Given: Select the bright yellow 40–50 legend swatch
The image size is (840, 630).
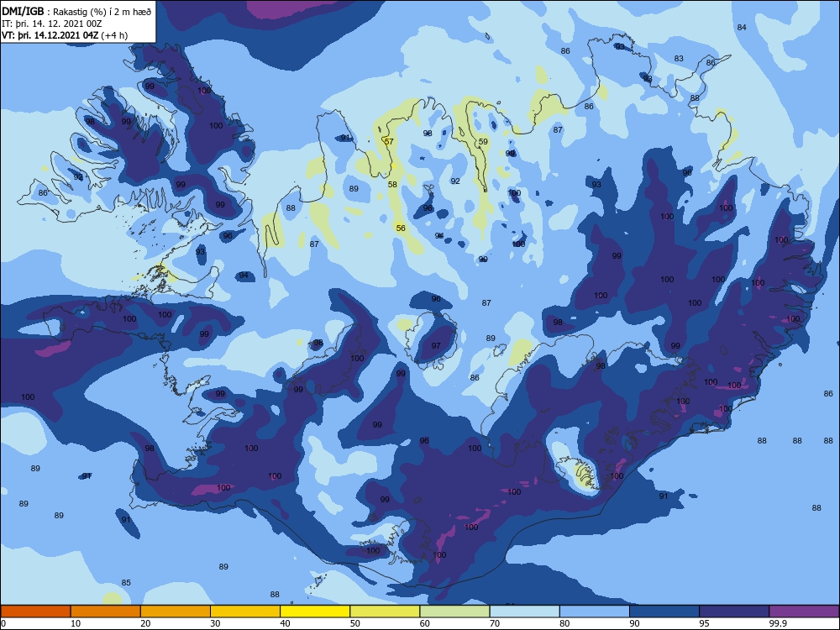Looking at the screenshot, I should pos(315,612).
